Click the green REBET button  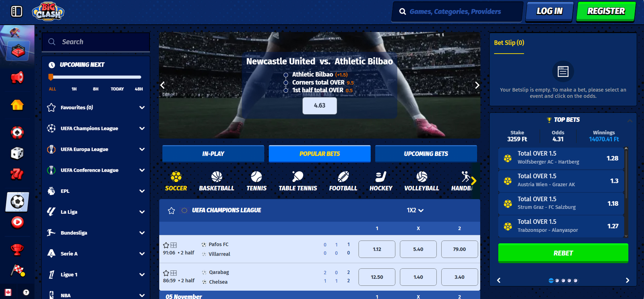coord(563,253)
